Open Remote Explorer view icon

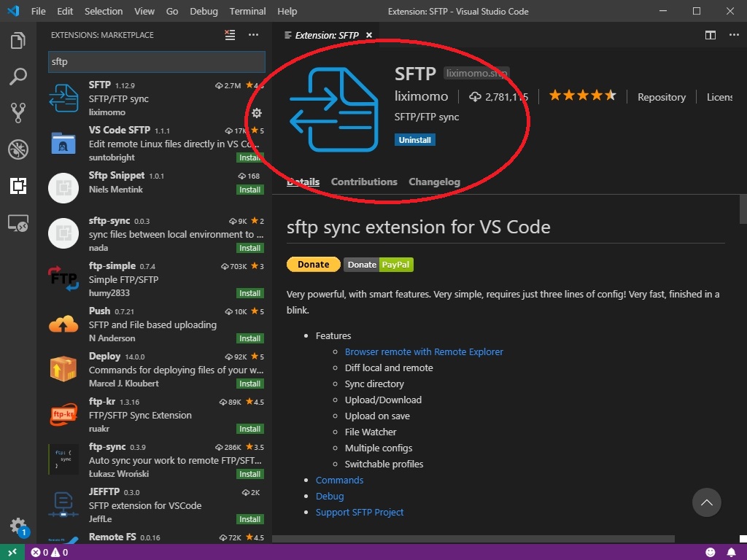pos(18,223)
